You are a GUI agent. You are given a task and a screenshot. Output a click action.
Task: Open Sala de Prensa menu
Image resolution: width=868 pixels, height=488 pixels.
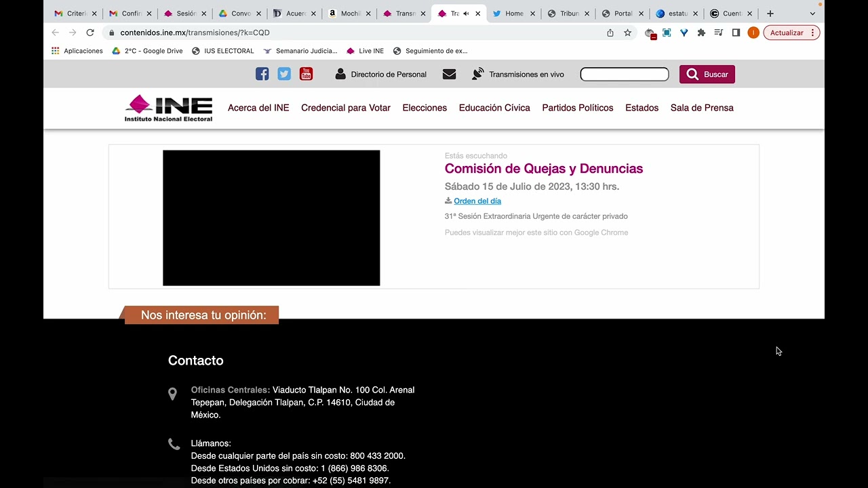tap(702, 108)
